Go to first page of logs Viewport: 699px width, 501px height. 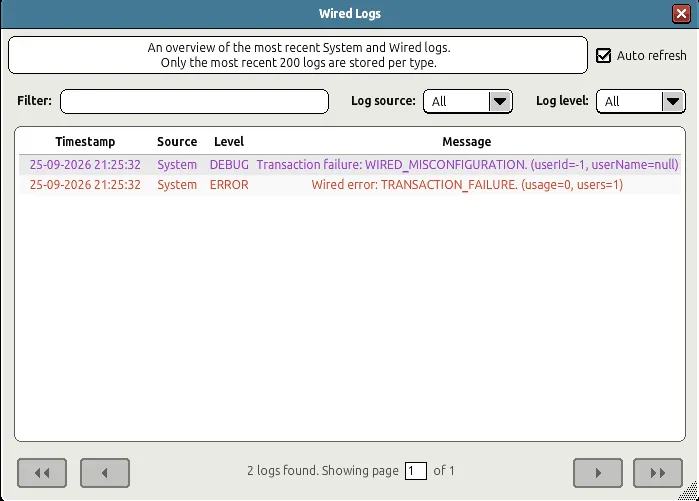pos(42,473)
